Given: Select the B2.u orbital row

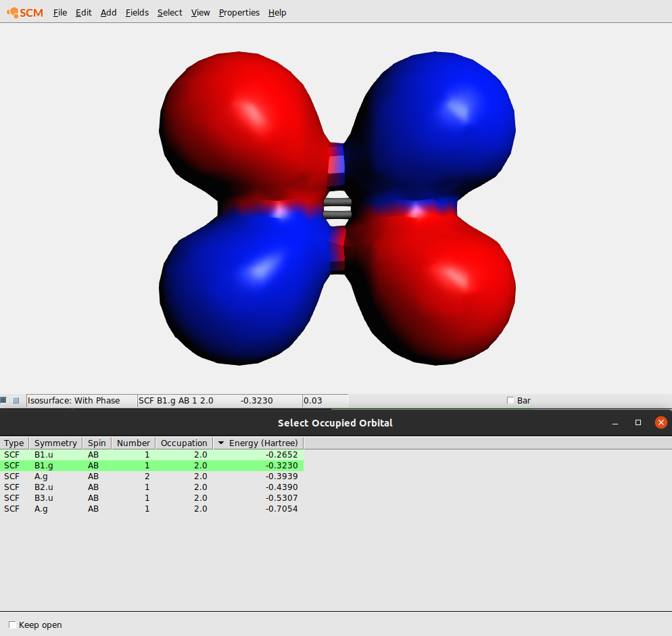Looking at the screenshot, I should 135,487.
